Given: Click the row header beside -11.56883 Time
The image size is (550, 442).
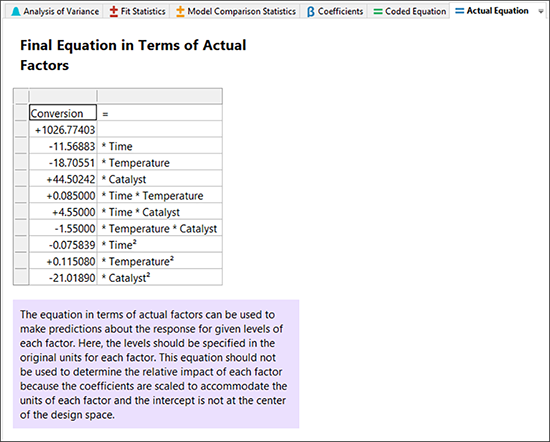Looking at the screenshot, I should [21, 146].
